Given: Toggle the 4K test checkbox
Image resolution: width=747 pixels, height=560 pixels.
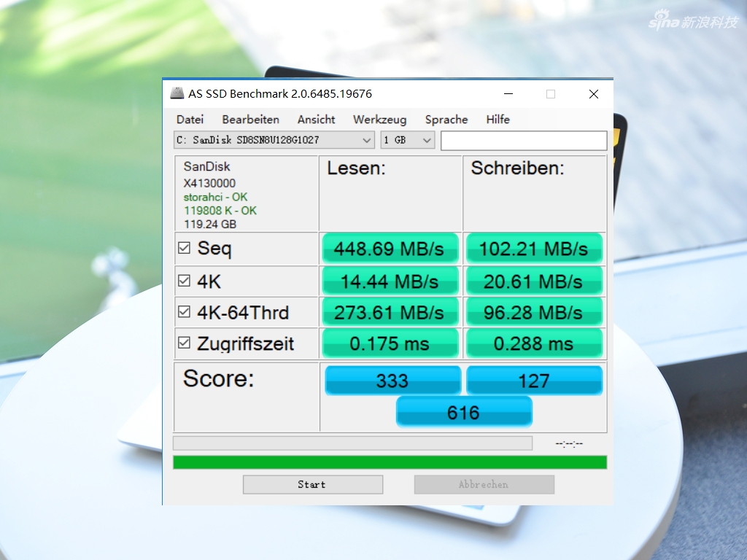Looking at the screenshot, I should [x=185, y=281].
